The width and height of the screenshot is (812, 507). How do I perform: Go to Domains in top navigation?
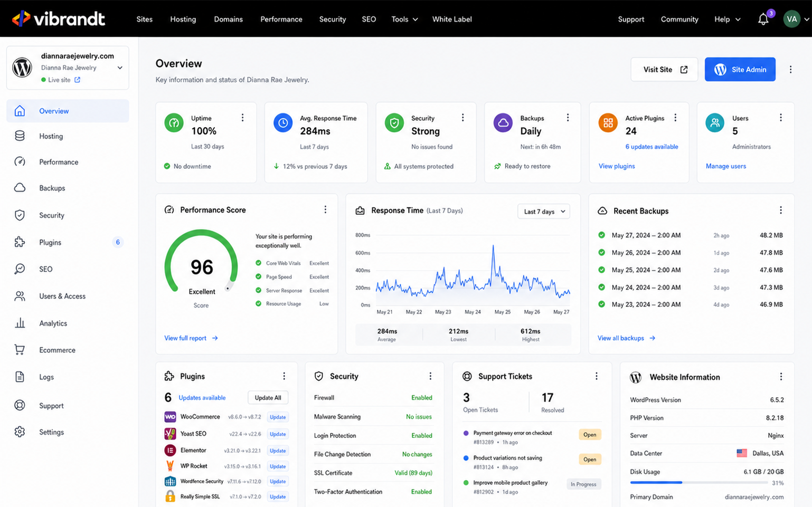tap(228, 19)
